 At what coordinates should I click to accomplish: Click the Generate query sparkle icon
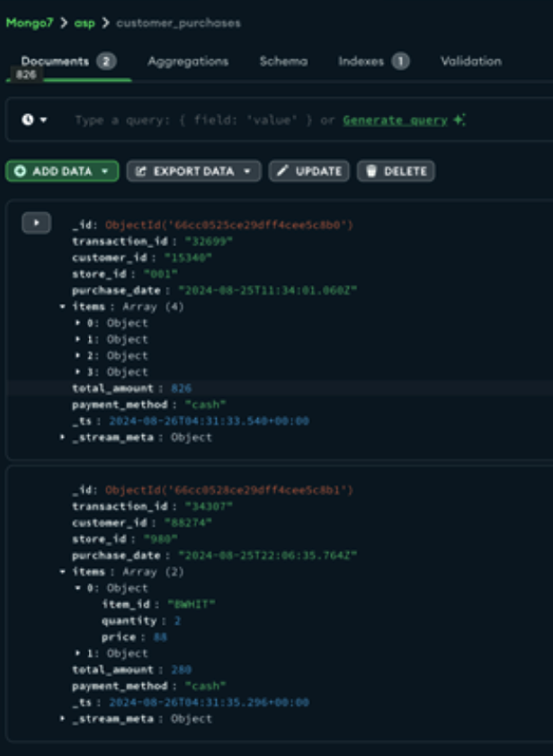click(459, 120)
